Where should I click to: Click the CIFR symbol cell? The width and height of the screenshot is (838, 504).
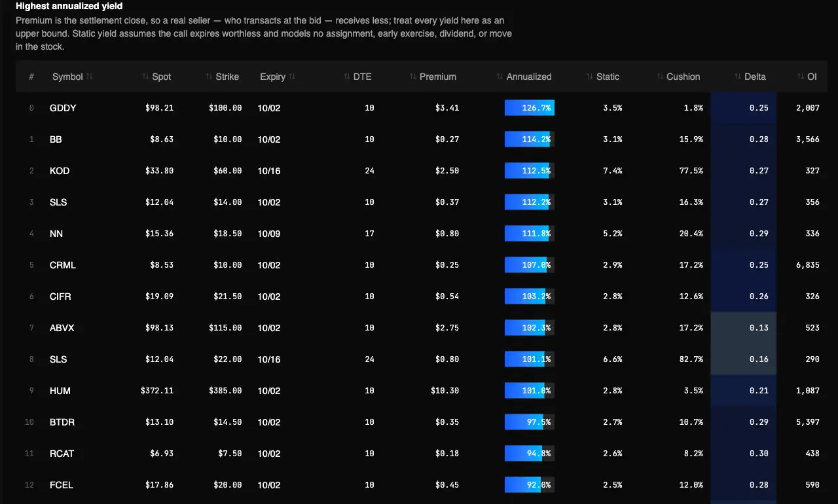coord(60,297)
